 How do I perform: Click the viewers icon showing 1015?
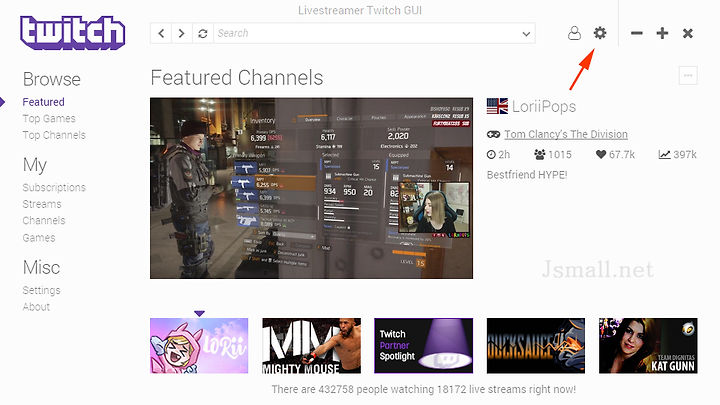(540, 154)
